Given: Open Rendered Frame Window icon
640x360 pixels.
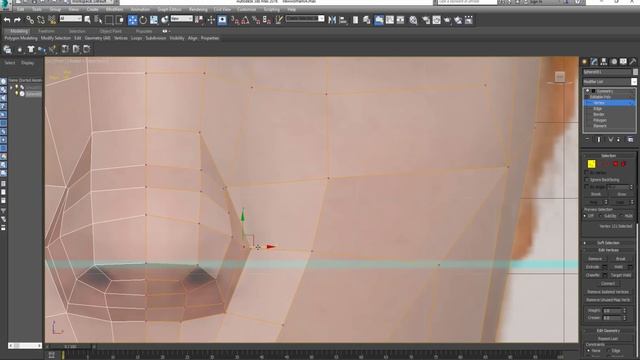Looking at the screenshot, I should click(436, 20).
